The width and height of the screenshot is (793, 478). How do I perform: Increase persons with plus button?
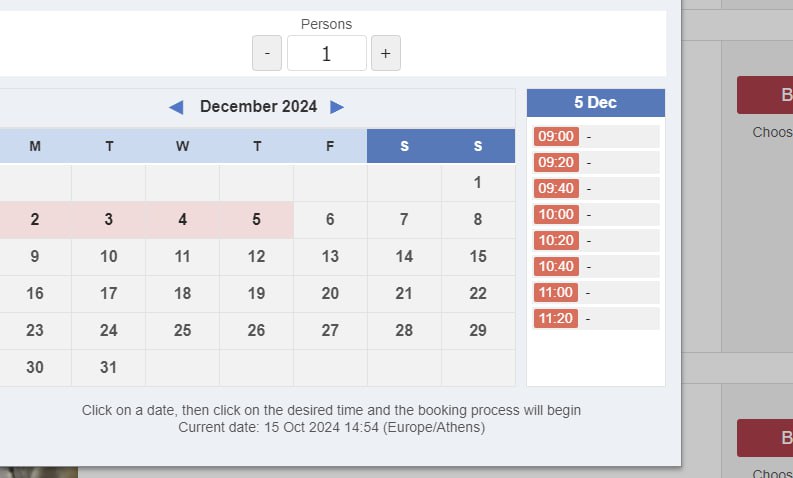coord(386,53)
